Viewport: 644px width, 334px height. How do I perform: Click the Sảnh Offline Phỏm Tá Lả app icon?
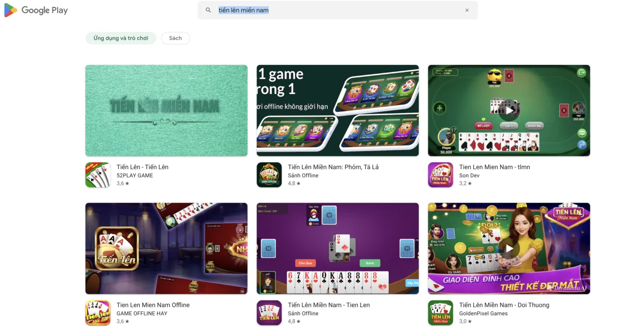pyautogui.click(x=269, y=175)
